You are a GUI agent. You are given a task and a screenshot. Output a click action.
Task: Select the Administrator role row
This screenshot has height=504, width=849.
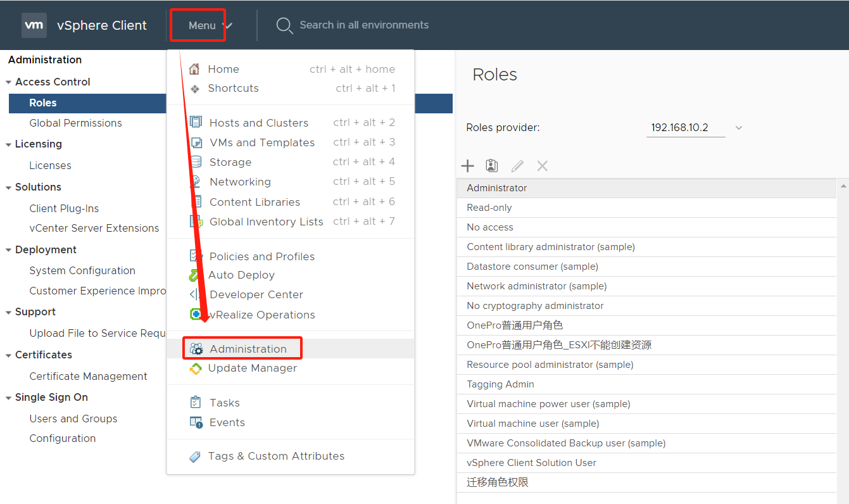tap(646, 188)
